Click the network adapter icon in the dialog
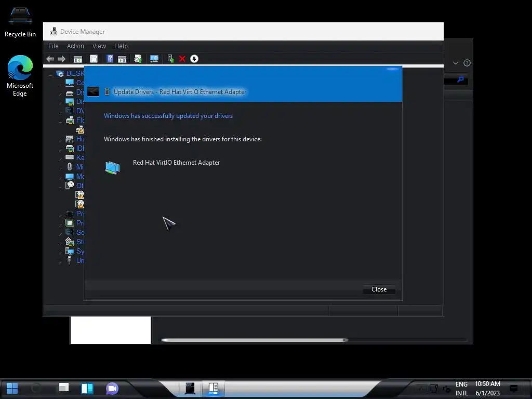The width and height of the screenshot is (532, 399). 112,168
